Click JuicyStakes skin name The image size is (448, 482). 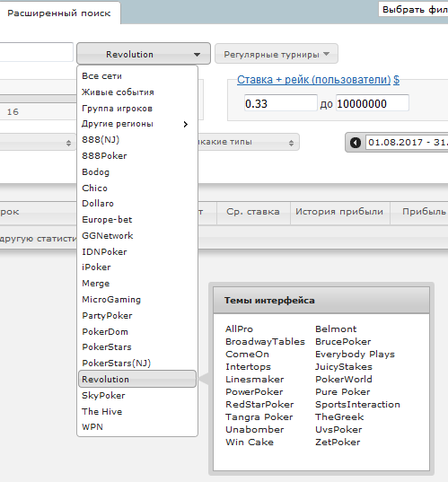click(x=344, y=367)
